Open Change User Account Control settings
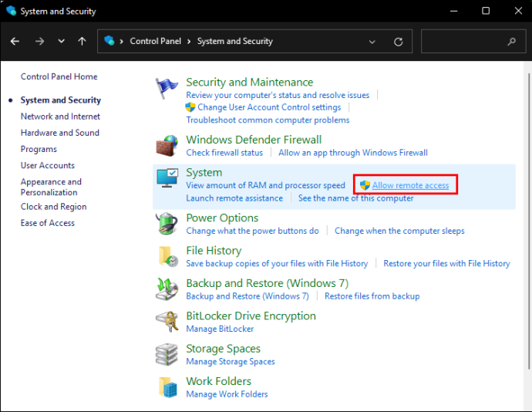Image resolution: width=532 pixels, height=412 pixels. 269,107
